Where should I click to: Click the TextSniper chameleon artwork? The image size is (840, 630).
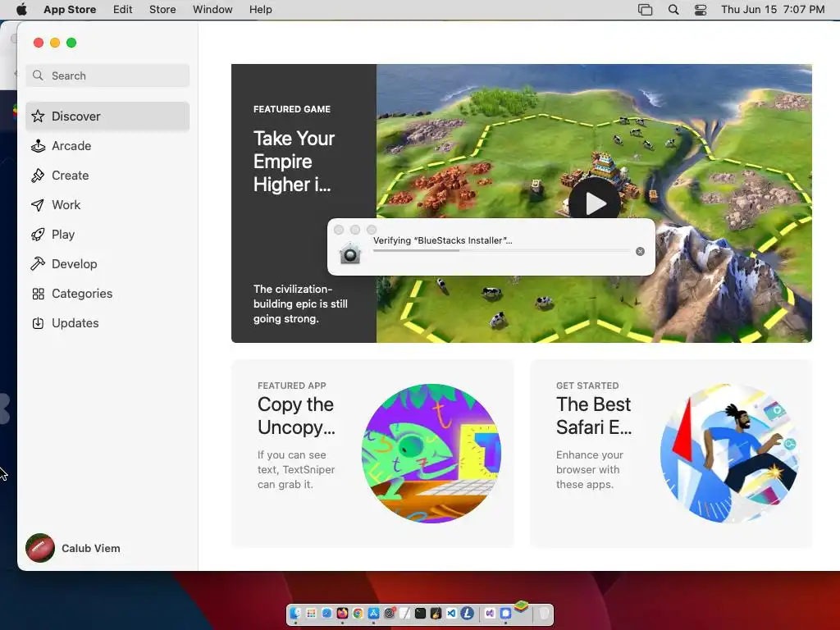[x=431, y=453]
